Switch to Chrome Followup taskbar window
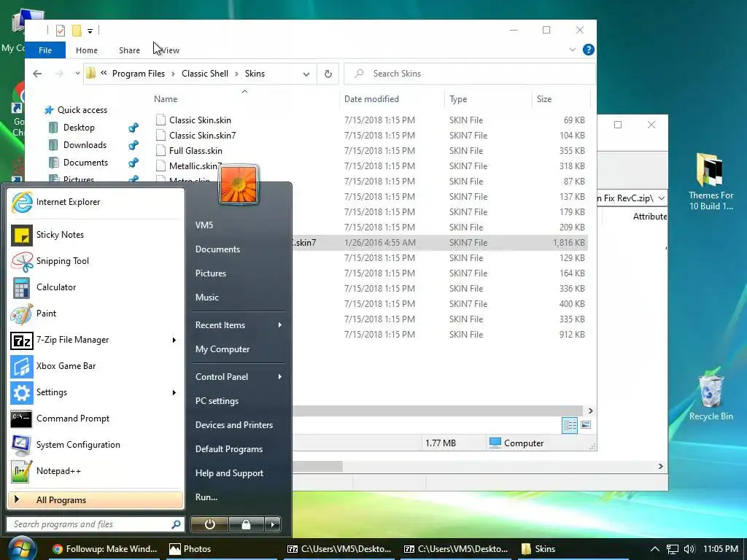The height and width of the screenshot is (560, 747). (x=105, y=549)
